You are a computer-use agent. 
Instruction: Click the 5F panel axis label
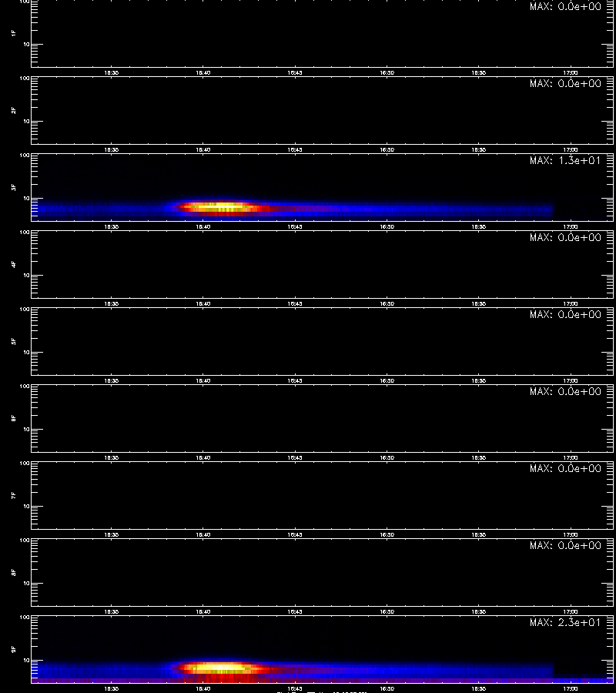(14, 341)
